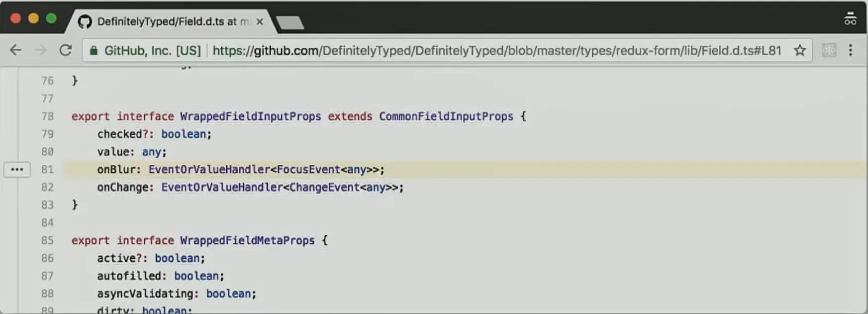
Task: Click line number 79
Action: pos(47,134)
